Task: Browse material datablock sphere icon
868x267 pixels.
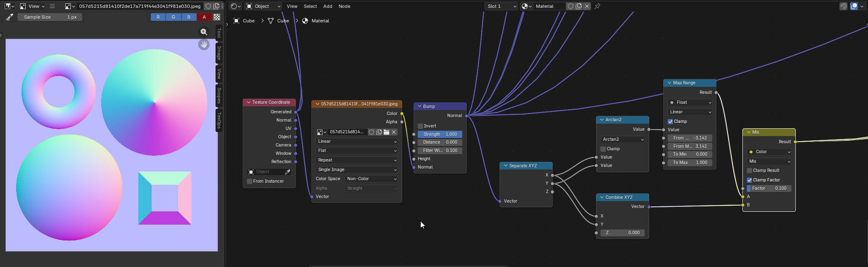Action: tap(526, 6)
